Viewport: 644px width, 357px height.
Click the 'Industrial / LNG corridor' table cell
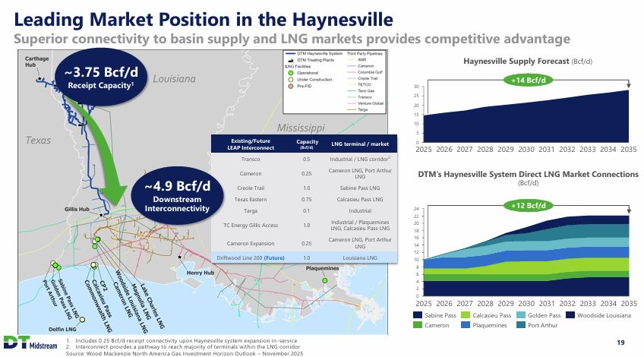click(360, 159)
